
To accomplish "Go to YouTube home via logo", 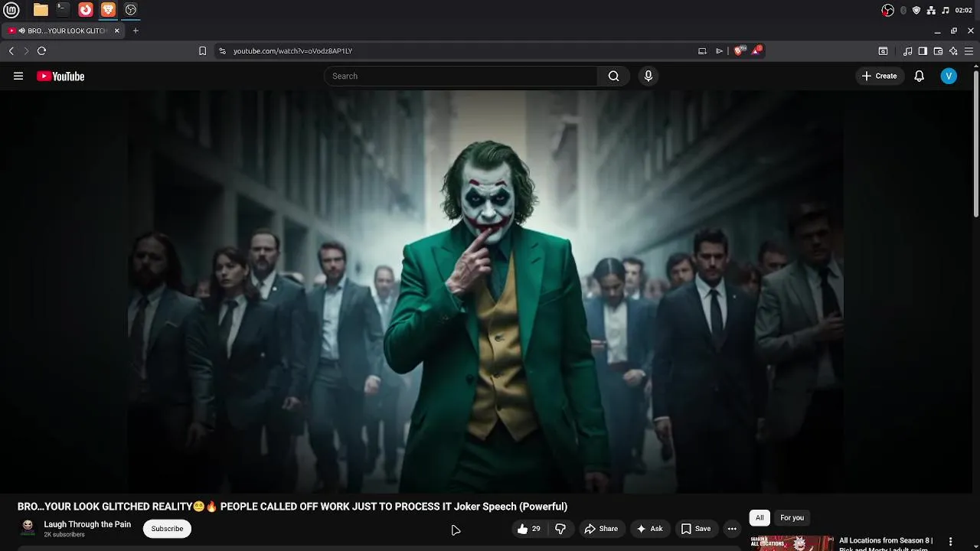I will point(60,76).
